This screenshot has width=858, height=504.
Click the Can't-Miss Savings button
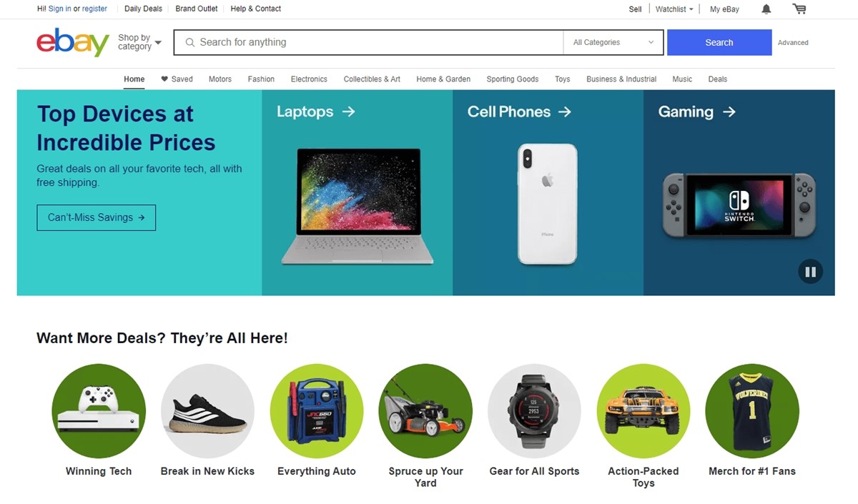point(96,217)
